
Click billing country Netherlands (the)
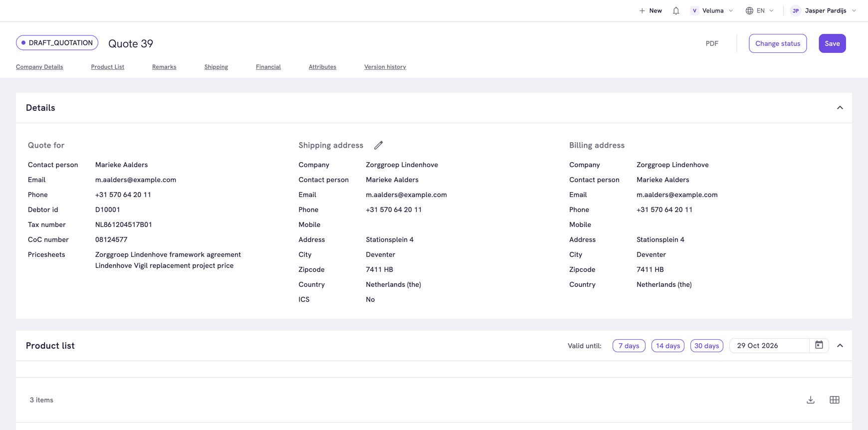[664, 284]
